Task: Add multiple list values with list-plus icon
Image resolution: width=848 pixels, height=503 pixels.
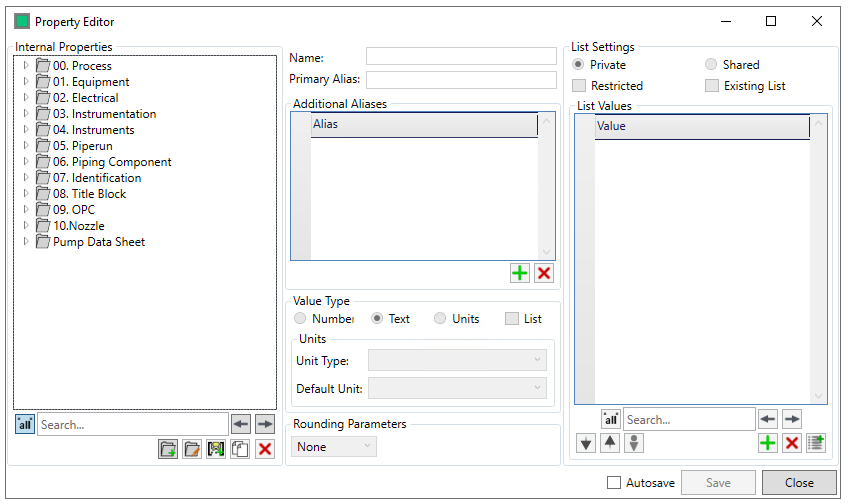Action: click(816, 443)
